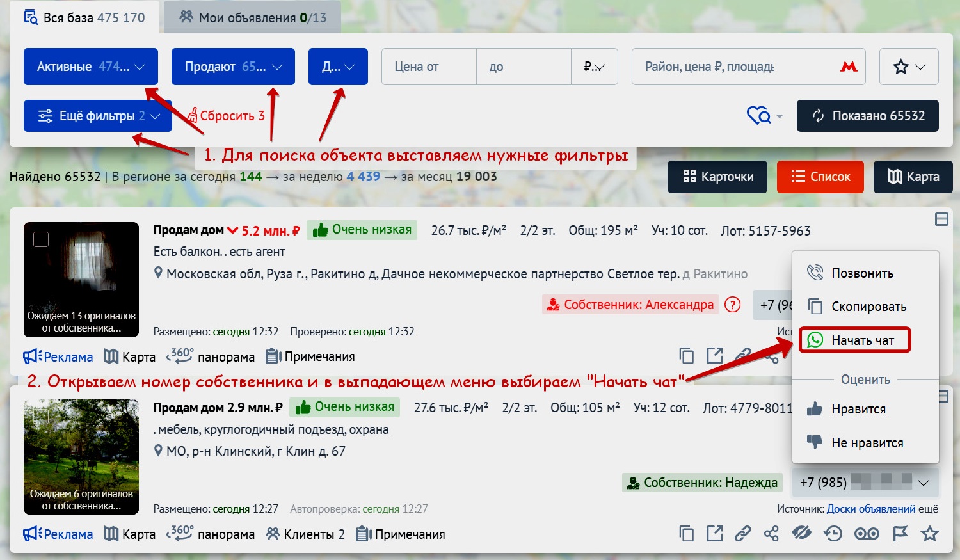This screenshot has width=960, height=560.
Task: Select Начать чат WhatsApp option
Action: [854, 340]
